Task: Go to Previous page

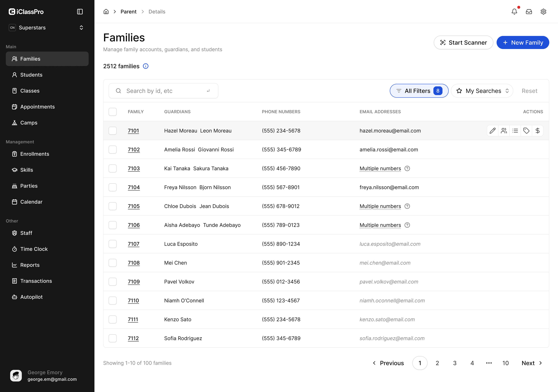Action: (388, 363)
